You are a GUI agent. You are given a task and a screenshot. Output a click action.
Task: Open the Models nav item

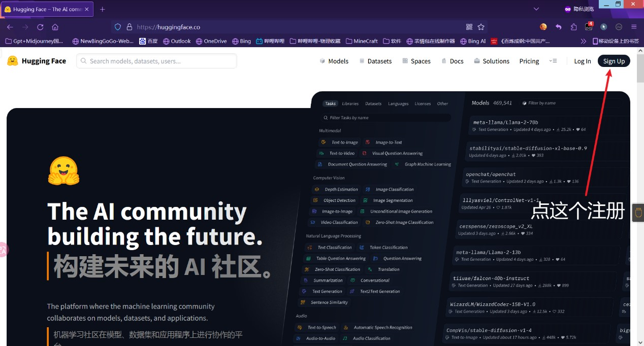point(334,61)
